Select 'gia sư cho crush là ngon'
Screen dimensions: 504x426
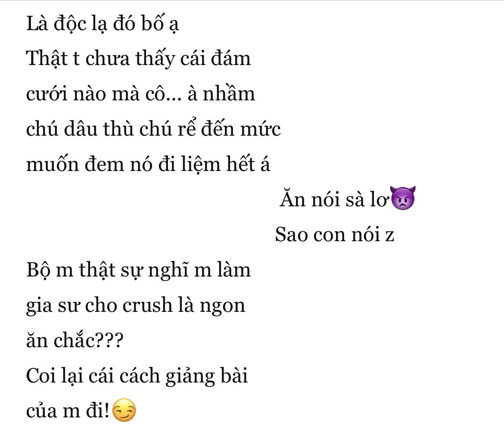135,305
